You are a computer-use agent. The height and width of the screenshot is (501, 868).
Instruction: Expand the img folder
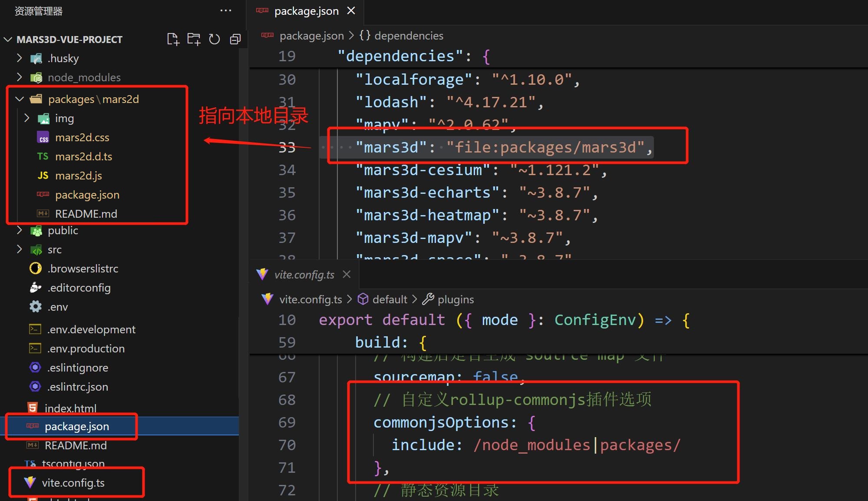(x=27, y=118)
